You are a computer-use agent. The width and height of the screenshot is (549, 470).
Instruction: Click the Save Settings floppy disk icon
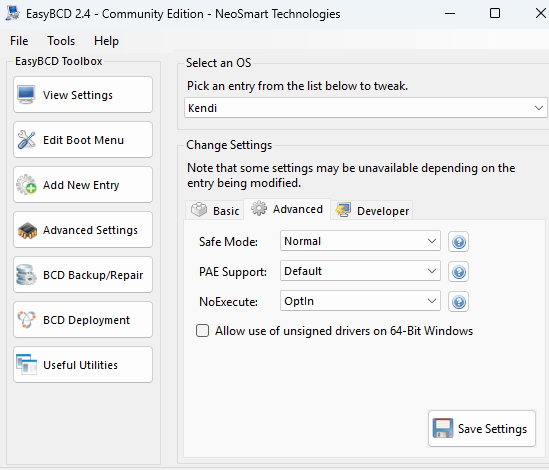click(443, 428)
